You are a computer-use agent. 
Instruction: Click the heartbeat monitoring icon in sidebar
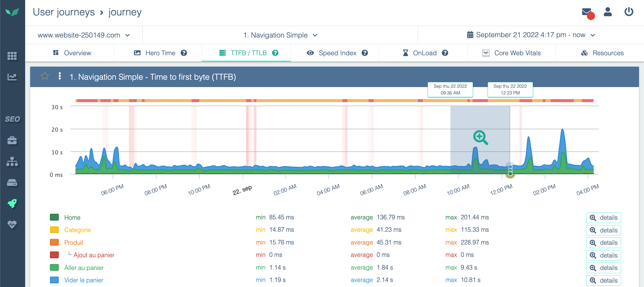pyautogui.click(x=12, y=224)
